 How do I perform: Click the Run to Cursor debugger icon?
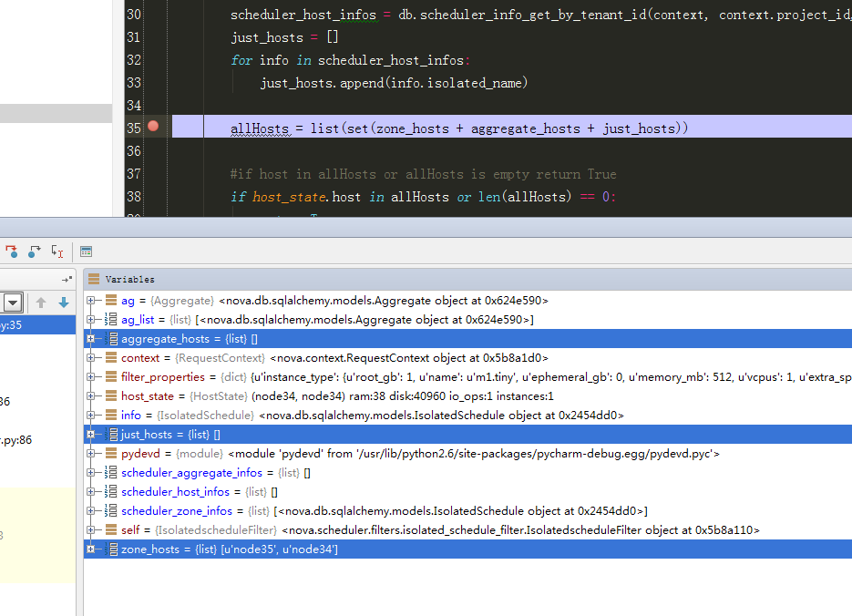[x=57, y=252]
